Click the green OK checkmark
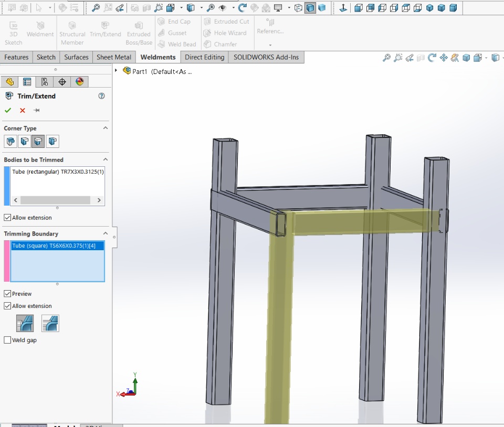The width and height of the screenshot is (504, 427). 8,110
